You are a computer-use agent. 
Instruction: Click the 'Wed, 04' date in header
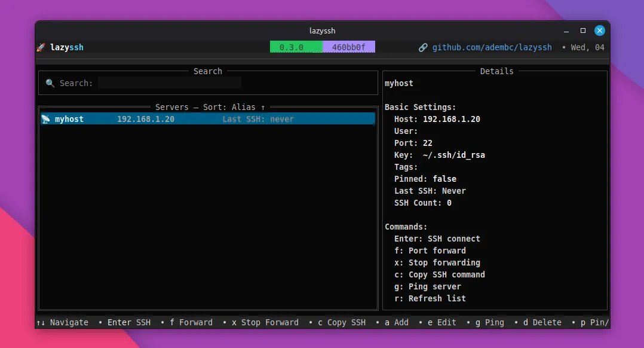[x=587, y=47]
